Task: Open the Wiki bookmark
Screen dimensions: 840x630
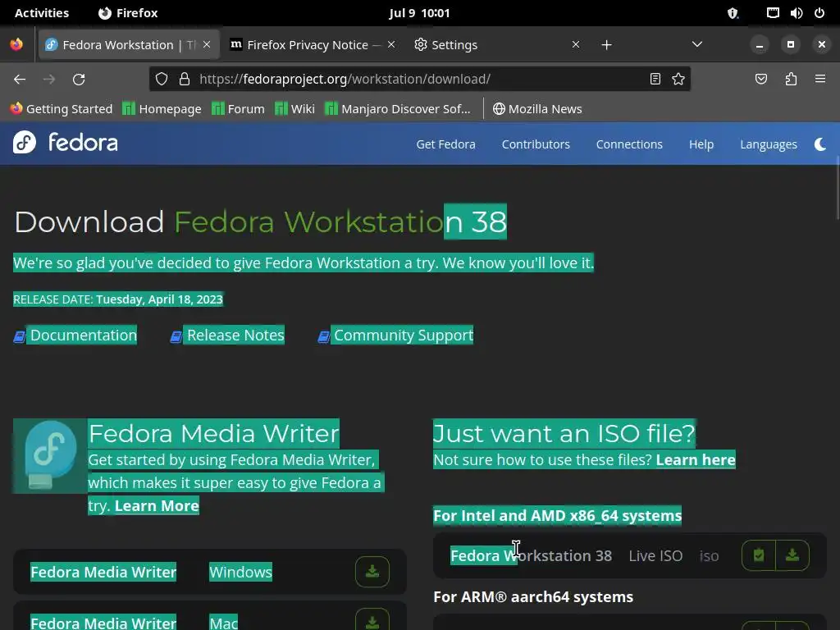Action: pyautogui.click(x=294, y=109)
